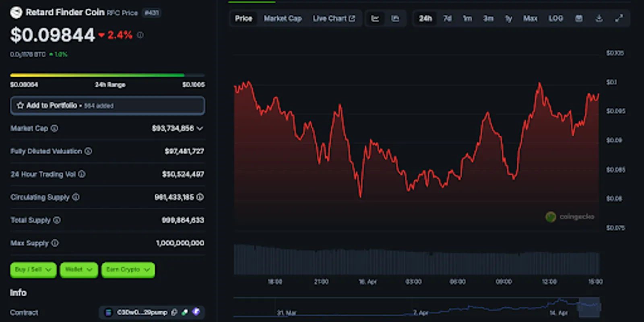
Task: Open the Live Chart external link
Action: point(334,19)
